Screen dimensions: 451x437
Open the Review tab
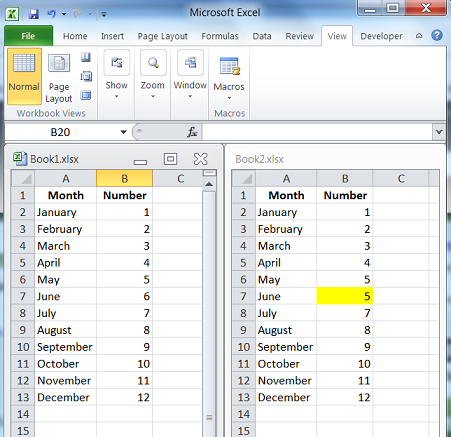[299, 36]
